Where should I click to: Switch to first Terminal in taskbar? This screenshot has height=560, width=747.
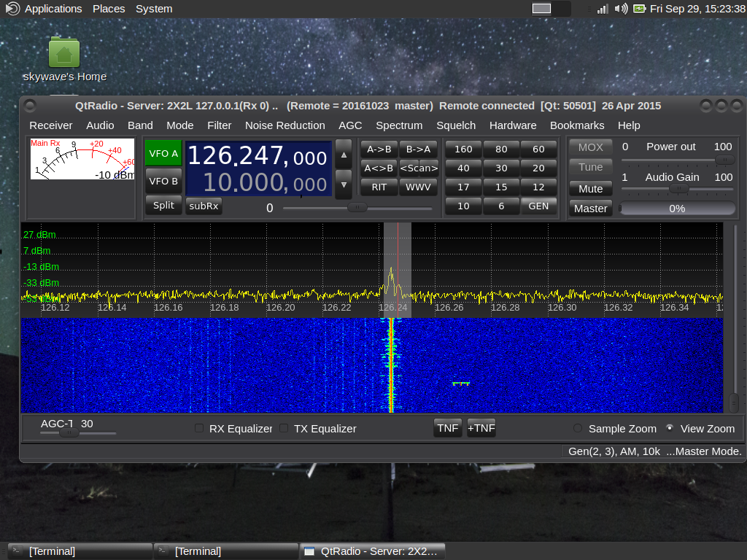click(80, 551)
